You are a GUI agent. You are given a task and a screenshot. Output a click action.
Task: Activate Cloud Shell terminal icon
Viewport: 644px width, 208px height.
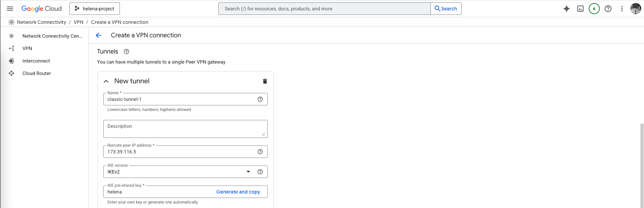(x=580, y=9)
